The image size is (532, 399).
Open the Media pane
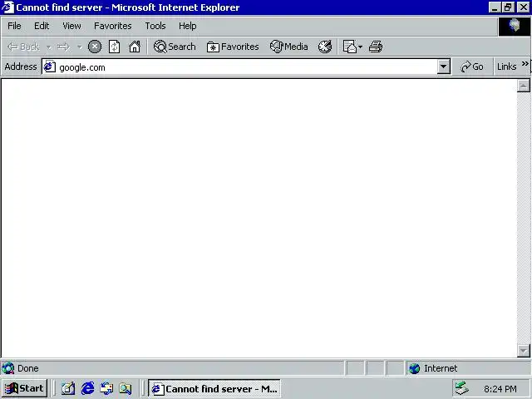[288, 47]
